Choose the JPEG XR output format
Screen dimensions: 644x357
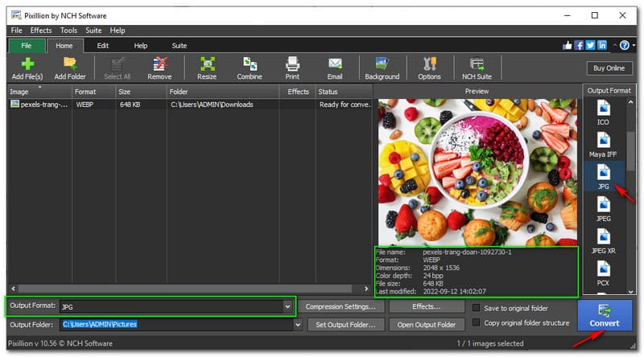(603, 240)
